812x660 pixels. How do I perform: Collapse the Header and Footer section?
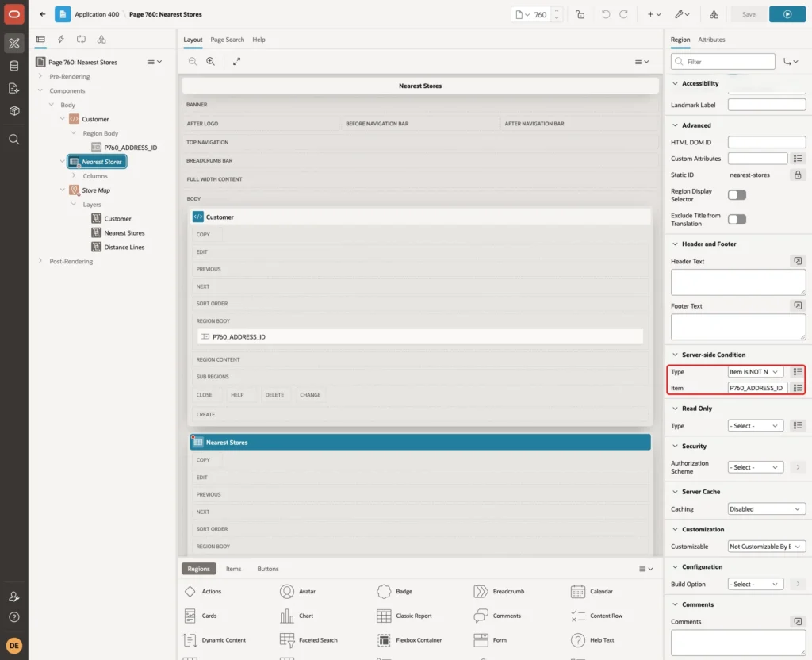(675, 244)
